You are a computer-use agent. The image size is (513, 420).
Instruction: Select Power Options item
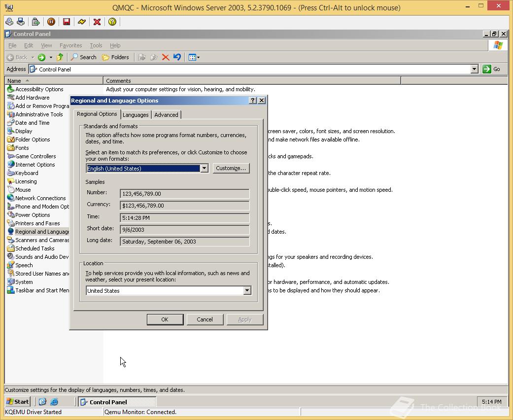tap(29, 215)
